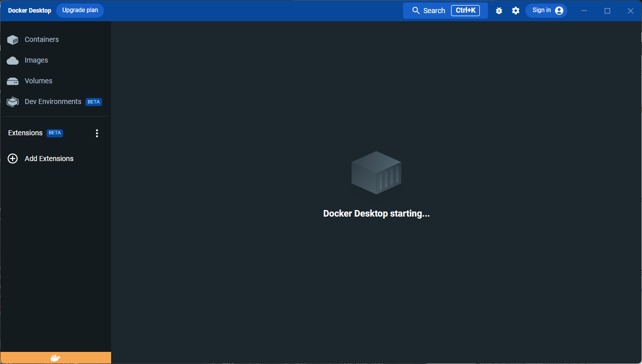642x364 pixels.
Task: Click the Extensions heading
Action: point(25,133)
